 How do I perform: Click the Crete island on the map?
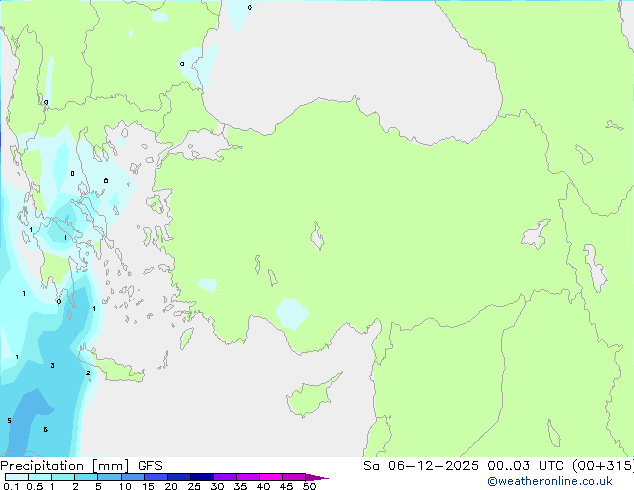pyautogui.click(x=115, y=369)
